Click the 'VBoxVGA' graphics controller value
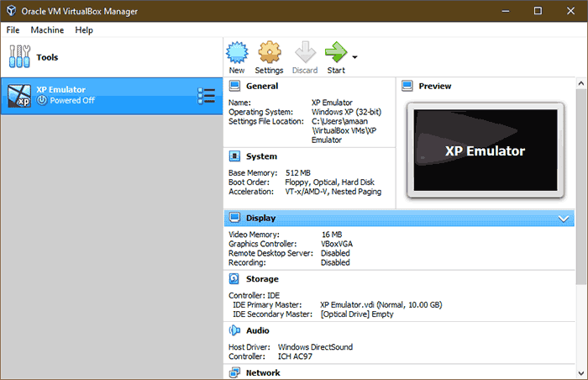This screenshot has height=380, width=588. pos(337,244)
